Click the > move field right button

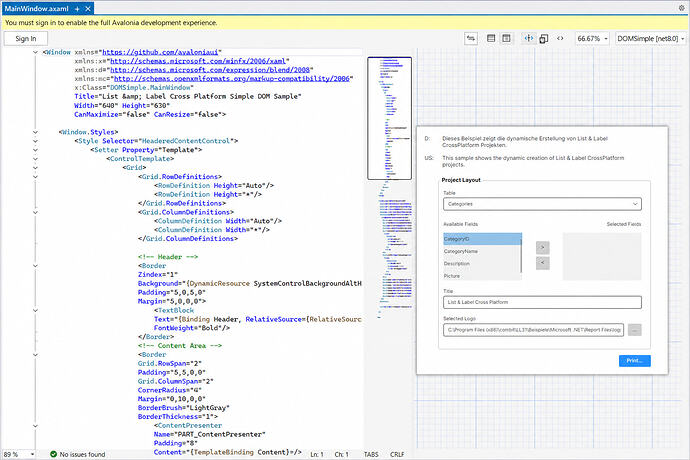click(x=543, y=247)
